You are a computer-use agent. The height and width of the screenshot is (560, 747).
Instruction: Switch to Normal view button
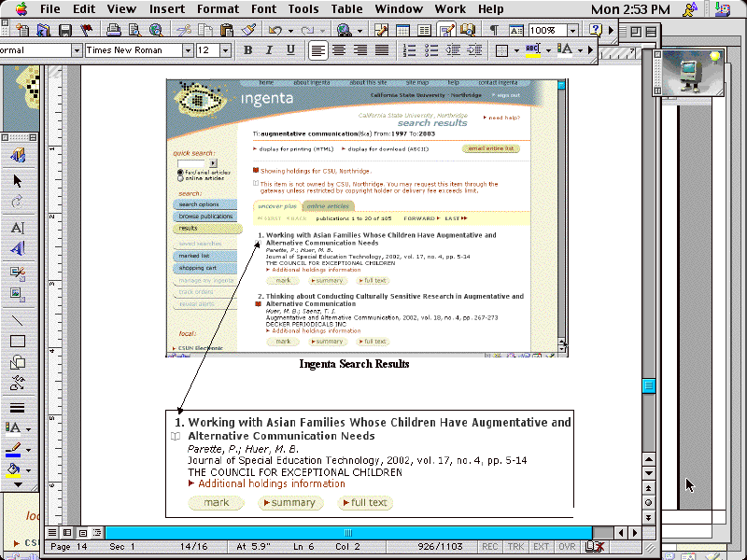(52, 532)
